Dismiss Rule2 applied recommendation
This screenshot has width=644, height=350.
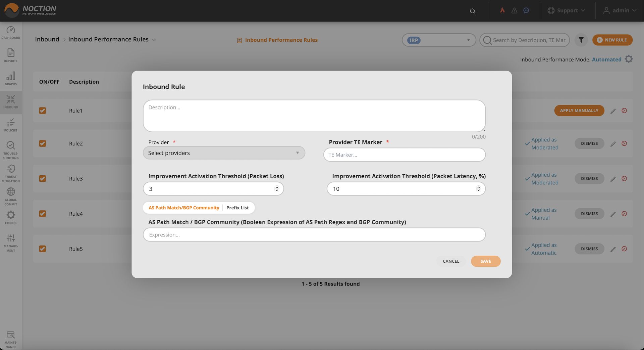[589, 143]
